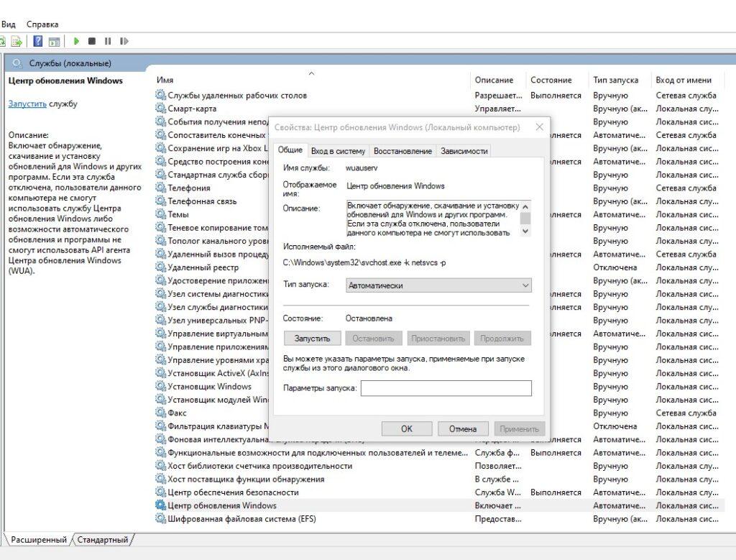Click the Описание column header

pyautogui.click(x=494, y=81)
